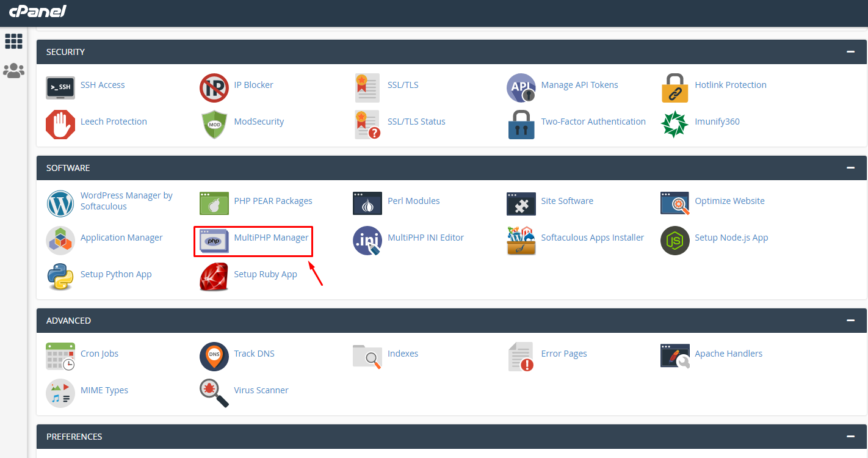This screenshot has width=868, height=458.
Task: Open the SSH Access icon
Action: tap(60, 87)
